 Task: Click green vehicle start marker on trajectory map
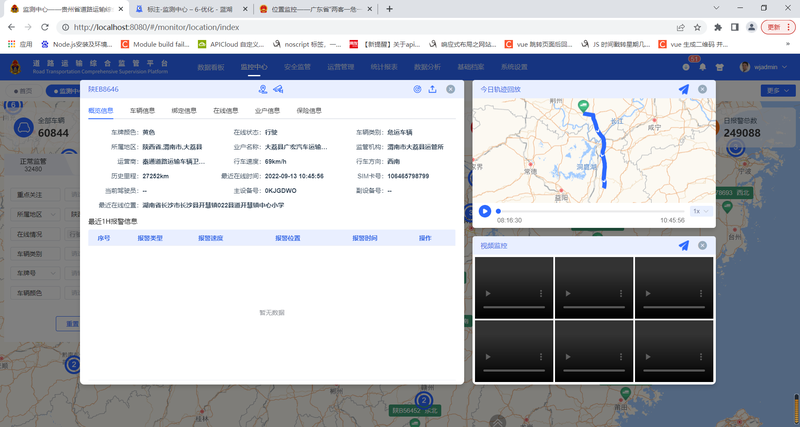pos(583,106)
